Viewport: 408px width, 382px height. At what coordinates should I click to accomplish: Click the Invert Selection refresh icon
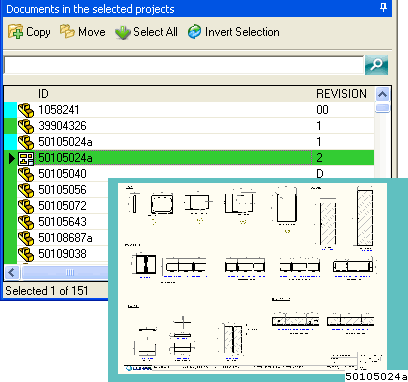click(x=195, y=32)
